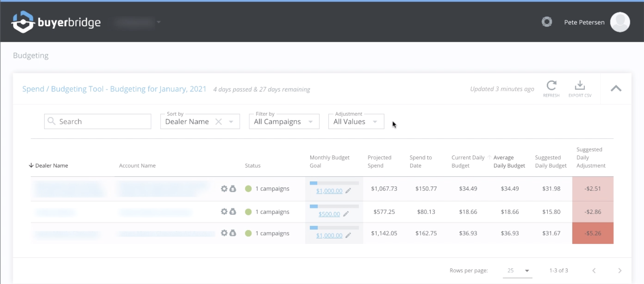The width and height of the screenshot is (644, 284).
Task: Go to the next page with the arrow
Action: [x=620, y=270]
